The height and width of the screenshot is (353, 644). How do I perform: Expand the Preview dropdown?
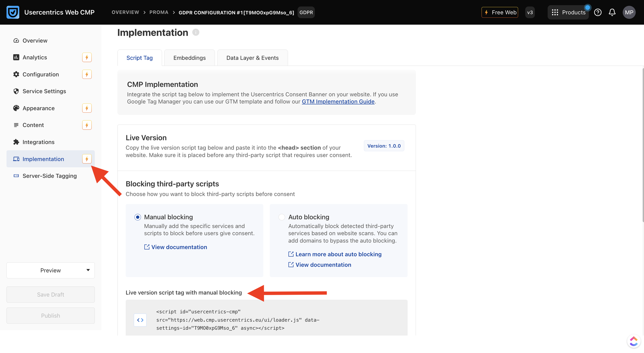[x=50, y=270]
